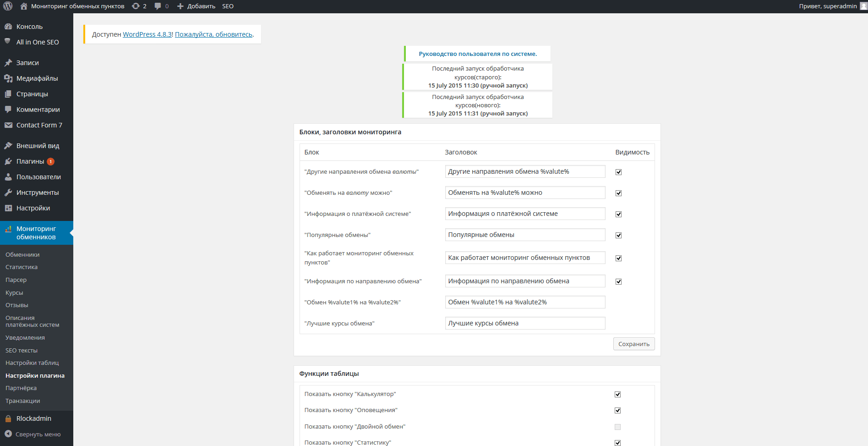Open Описания платёжных систем submenu
868x446 pixels.
pos(33,321)
